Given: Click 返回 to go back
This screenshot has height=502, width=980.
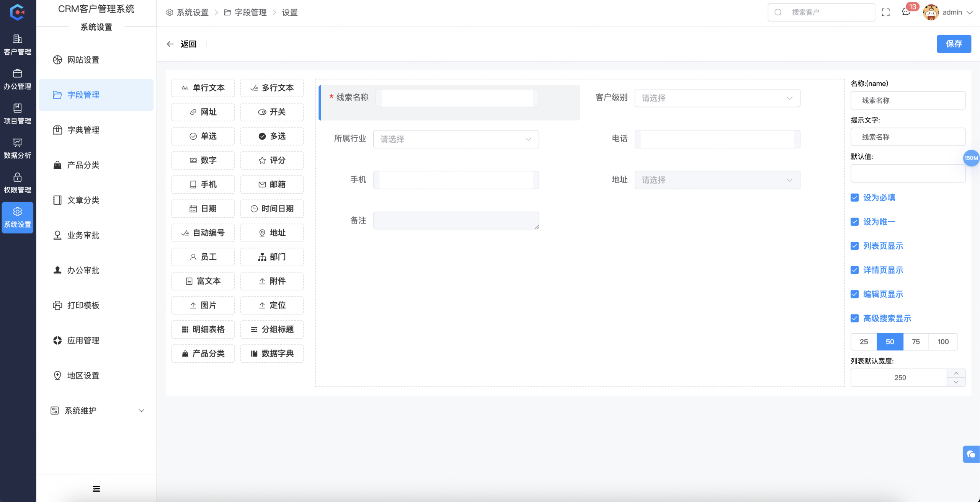Looking at the screenshot, I should (x=188, y=44).
